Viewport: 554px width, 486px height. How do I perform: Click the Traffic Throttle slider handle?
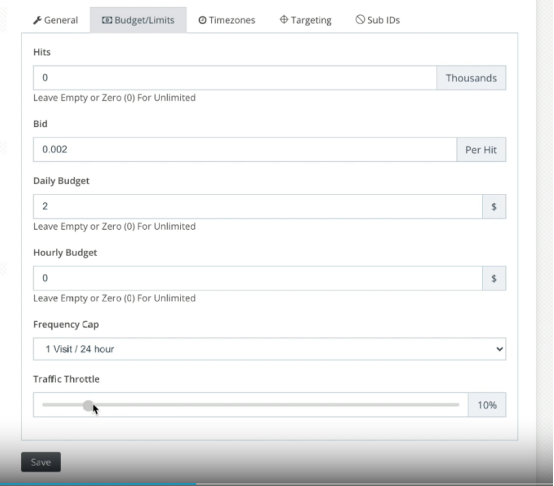click(88, 405)
